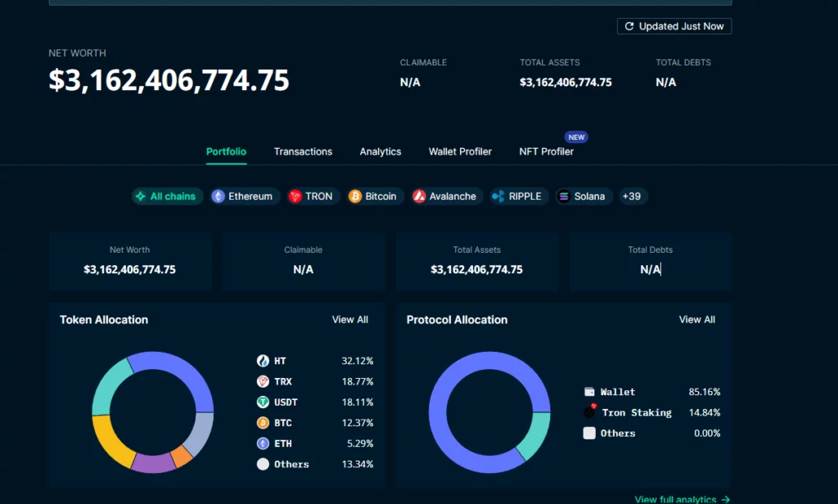The width and height of the screenshot is (838, 504).
Task: Click the HT token icon
Action: click(x=263, y=361)
